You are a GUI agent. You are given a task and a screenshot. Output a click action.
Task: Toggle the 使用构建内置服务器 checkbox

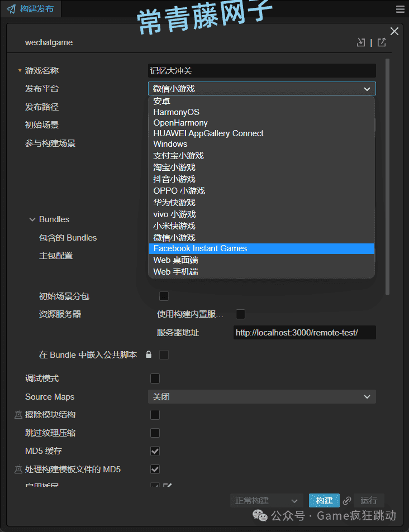[240, 314]
